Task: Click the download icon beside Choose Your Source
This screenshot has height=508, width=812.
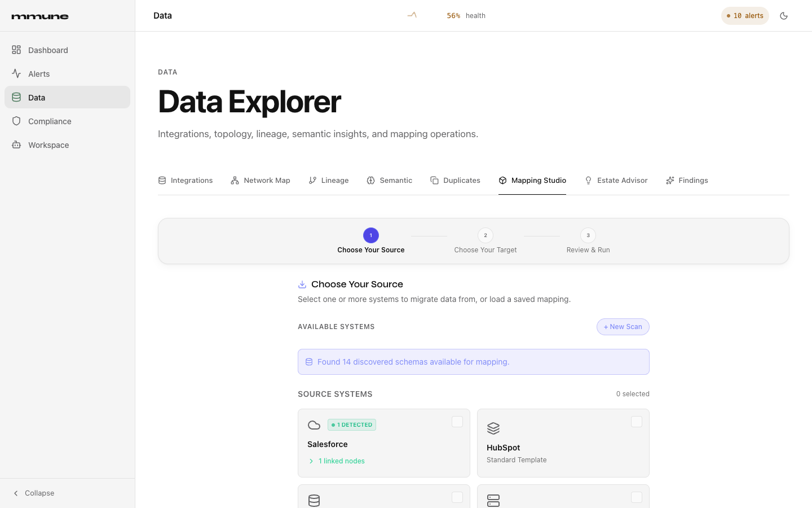Action: point(302,284)
